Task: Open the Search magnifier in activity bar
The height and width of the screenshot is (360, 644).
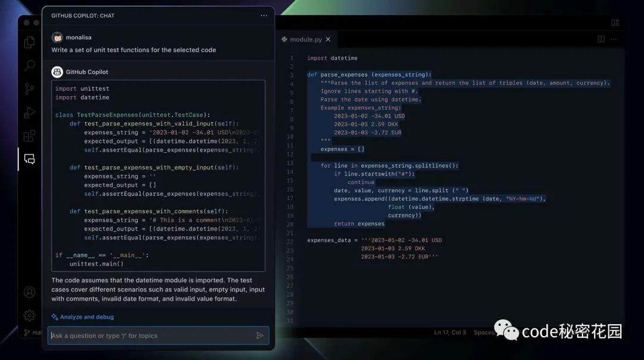Action: click(x=30, y=65)
